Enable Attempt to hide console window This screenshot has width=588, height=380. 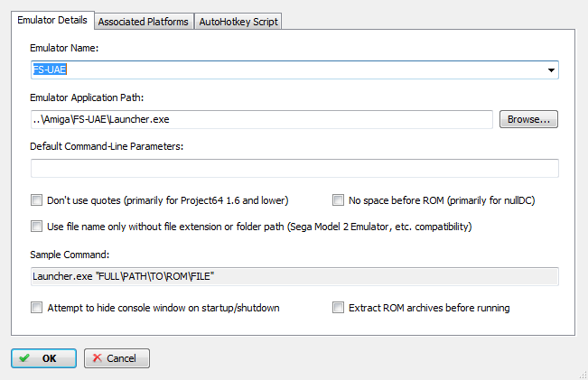click(x=36, y=308)
